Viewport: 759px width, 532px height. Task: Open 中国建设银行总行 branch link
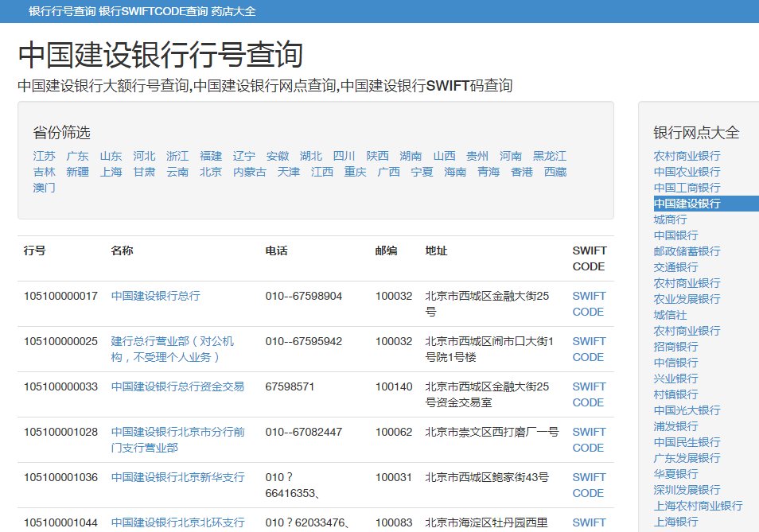(x=156, y=296)
